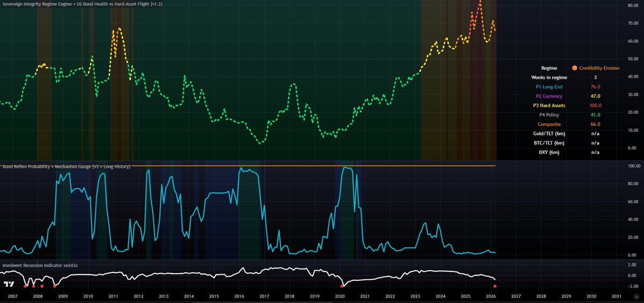Click the 2031 label on time axis
This screenshot has width=644, height=303.
617,295
